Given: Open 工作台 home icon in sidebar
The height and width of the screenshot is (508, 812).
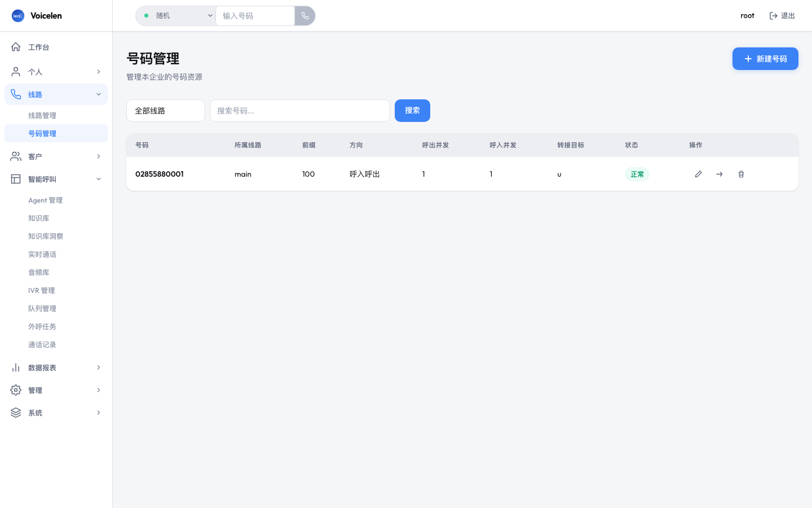Looking at the screenshot, I should [x=16, y=47].
